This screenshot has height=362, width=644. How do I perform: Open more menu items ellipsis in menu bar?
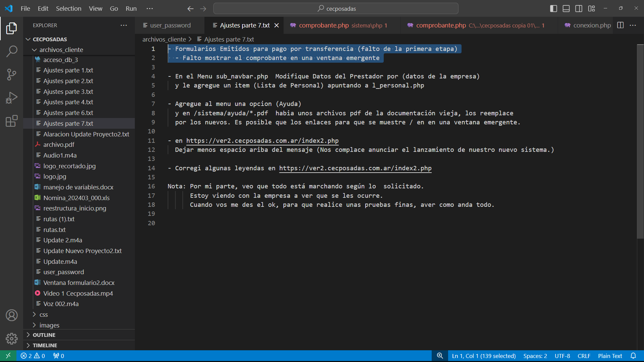150,9
